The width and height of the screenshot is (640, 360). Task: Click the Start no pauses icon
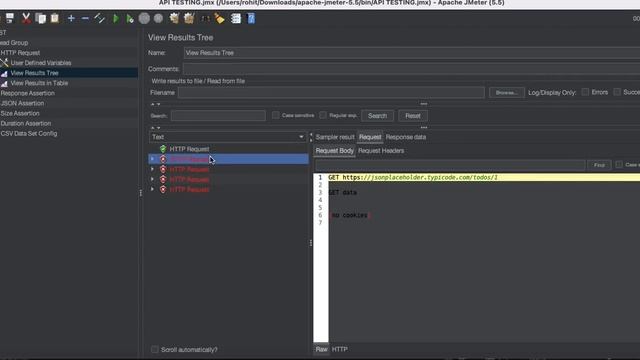coord(130,18)
